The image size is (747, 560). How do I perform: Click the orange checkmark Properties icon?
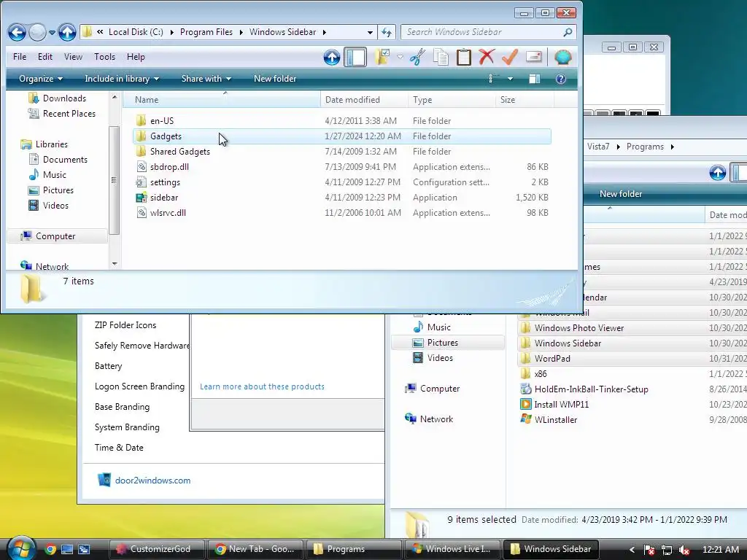[510, 57]
